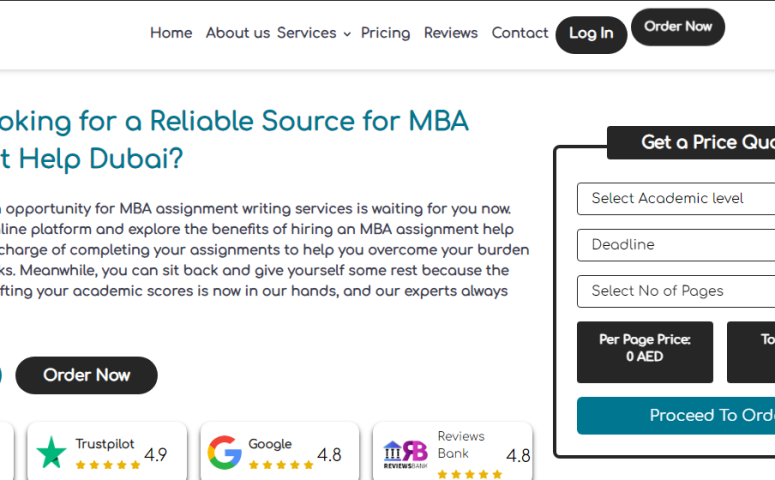Click the Trustpilot yellow rating stars
775x480 pixels.
[108, 465]
